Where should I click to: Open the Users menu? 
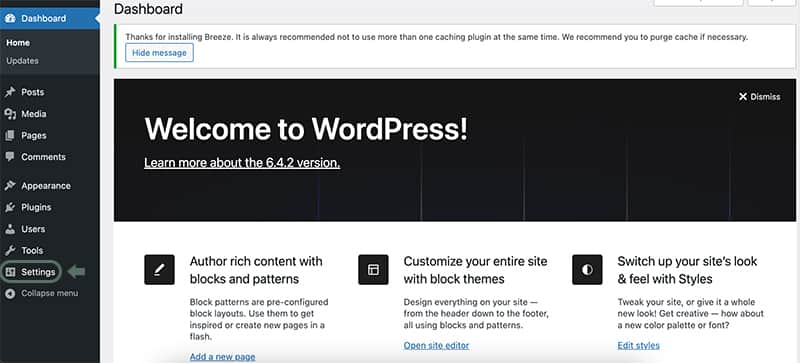click(33, 229)
